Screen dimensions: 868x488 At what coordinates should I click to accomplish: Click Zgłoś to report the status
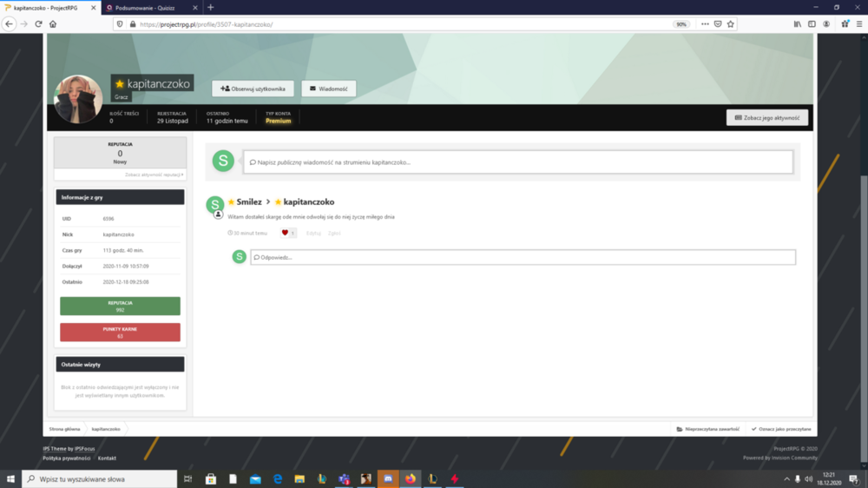[x=334, y=234]
